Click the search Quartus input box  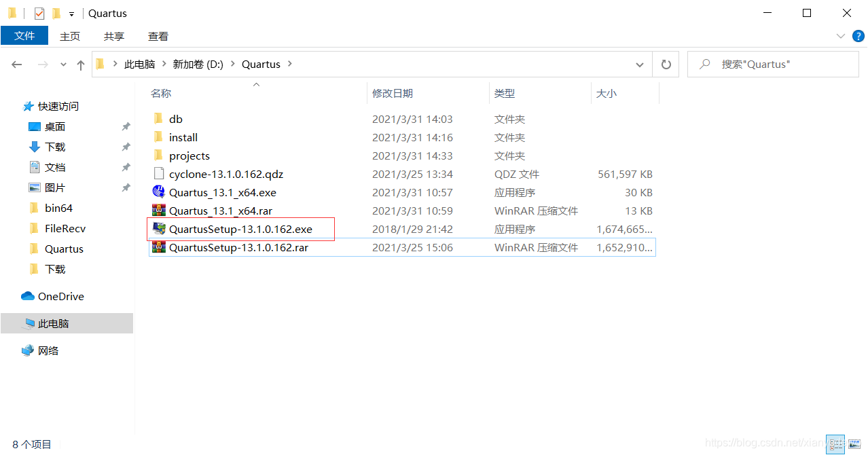tap(773, 65)
